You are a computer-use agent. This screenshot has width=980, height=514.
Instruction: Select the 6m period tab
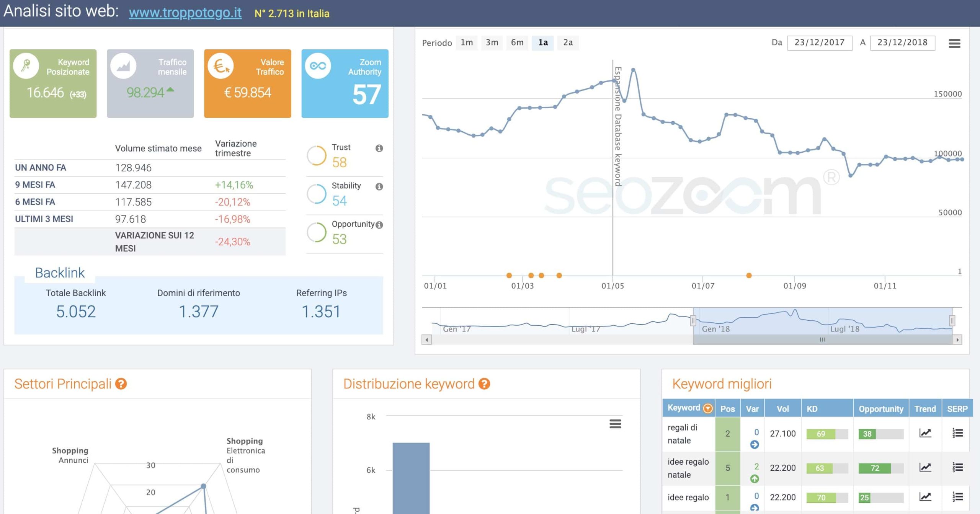coord(517,42)
